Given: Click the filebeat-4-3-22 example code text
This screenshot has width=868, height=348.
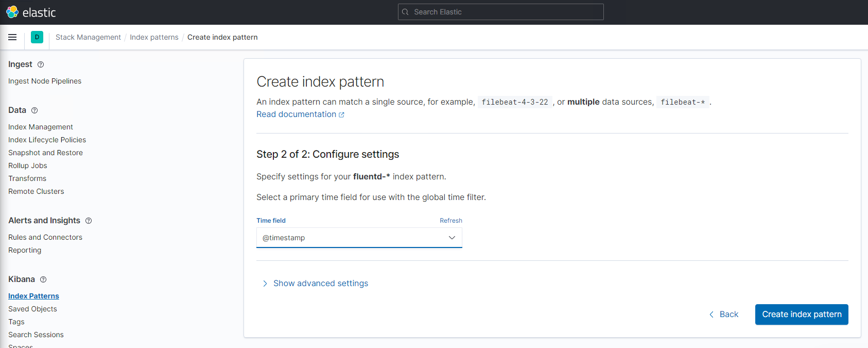Looking at the screenshot, I should click(x=515, y=102).
